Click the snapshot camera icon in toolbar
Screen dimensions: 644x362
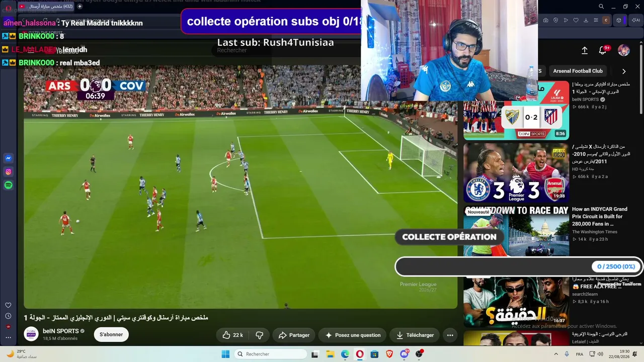pyautogui.click(x=546, y=20)
